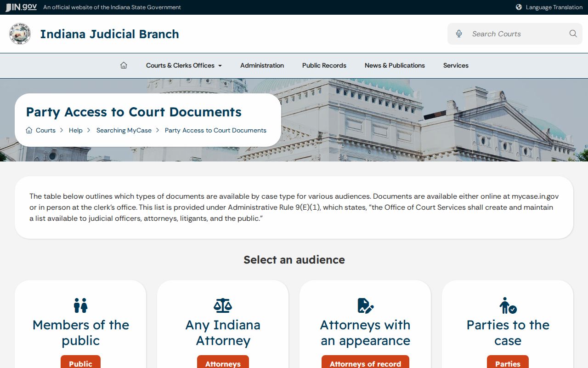The image size is (588, 368).
Task: Open the News & Publications menu
Action: tap(395, 65)
